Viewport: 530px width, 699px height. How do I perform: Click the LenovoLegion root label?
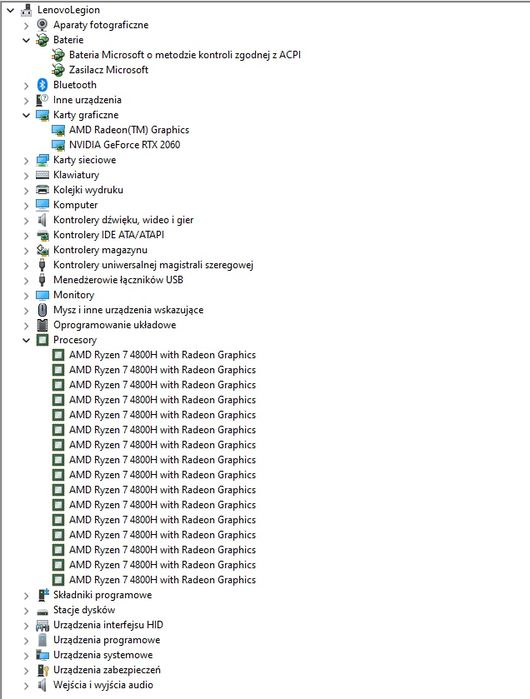click(69, 10)
